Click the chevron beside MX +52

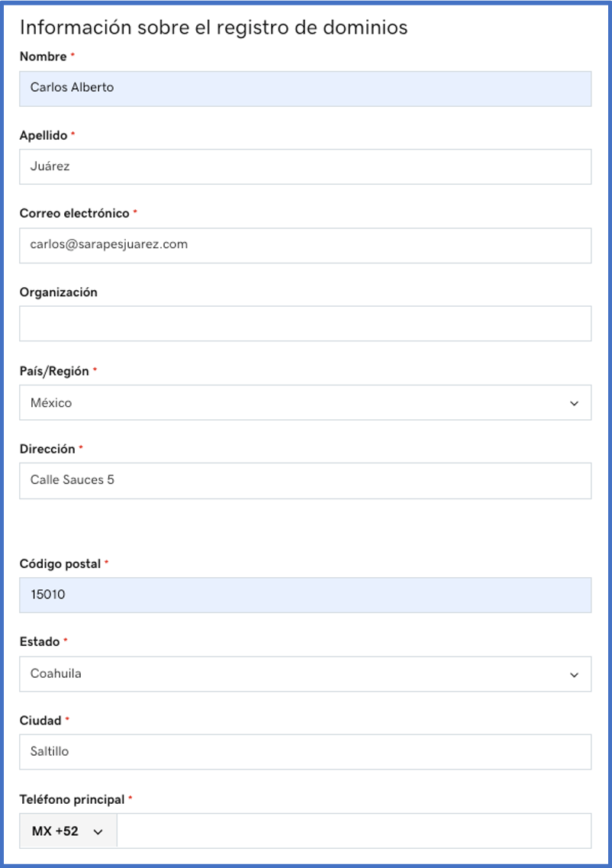pos(98,832)
